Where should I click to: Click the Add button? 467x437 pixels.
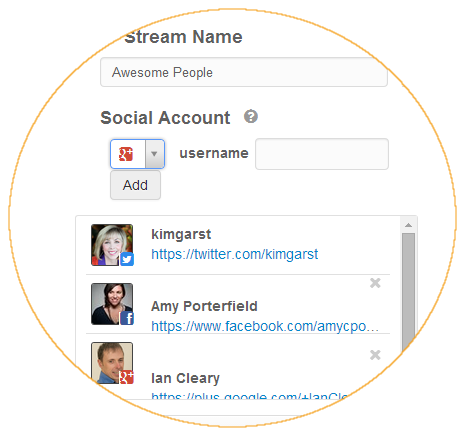coord(135,185)
